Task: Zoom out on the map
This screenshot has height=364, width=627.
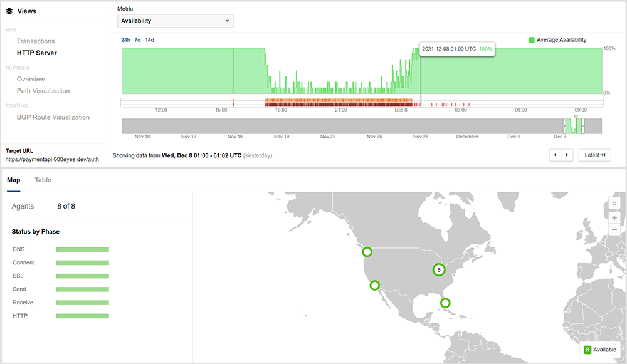Action: (614, 230)
